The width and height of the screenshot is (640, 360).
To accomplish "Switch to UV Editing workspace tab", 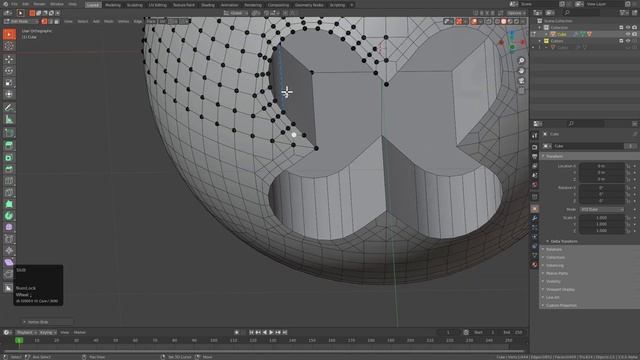I will click(158, 5).
